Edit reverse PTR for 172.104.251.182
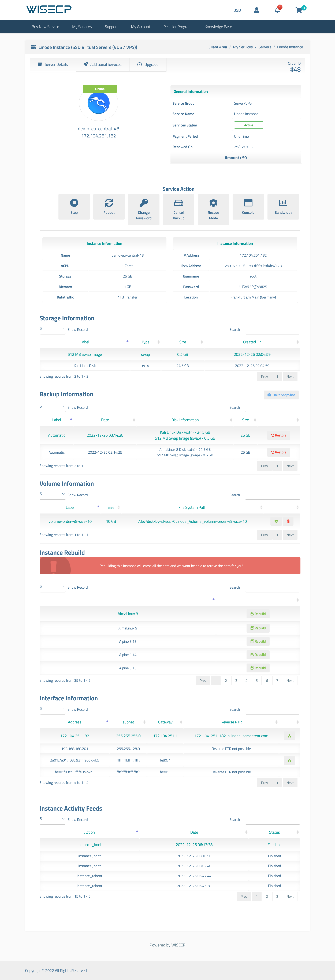Image resolution: width=335 pixels, height=980 pixels. point(289,736)
